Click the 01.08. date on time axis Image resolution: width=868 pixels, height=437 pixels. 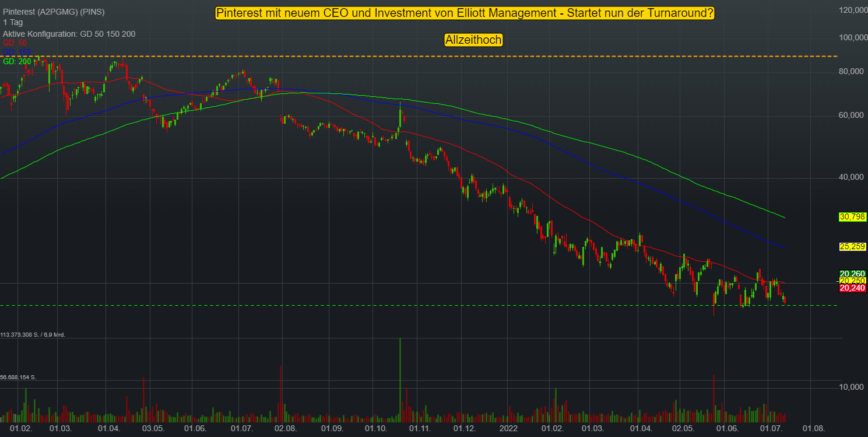813,429
